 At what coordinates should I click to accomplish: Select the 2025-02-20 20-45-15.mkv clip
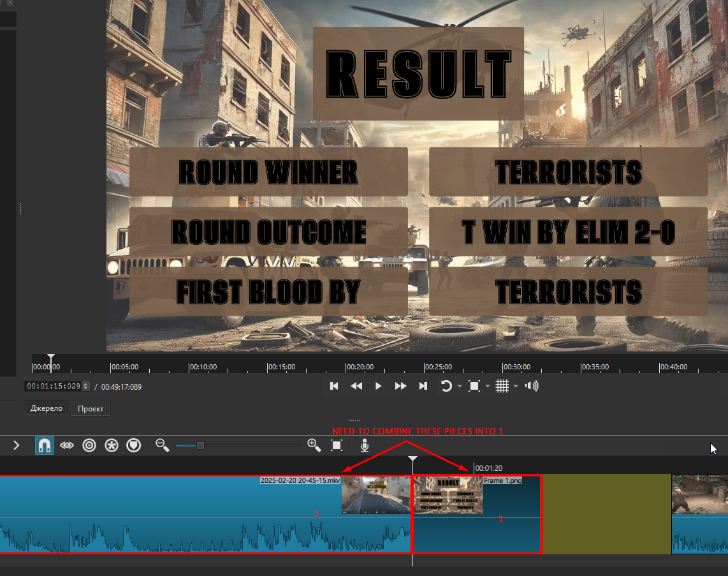[x=205, y=513]
